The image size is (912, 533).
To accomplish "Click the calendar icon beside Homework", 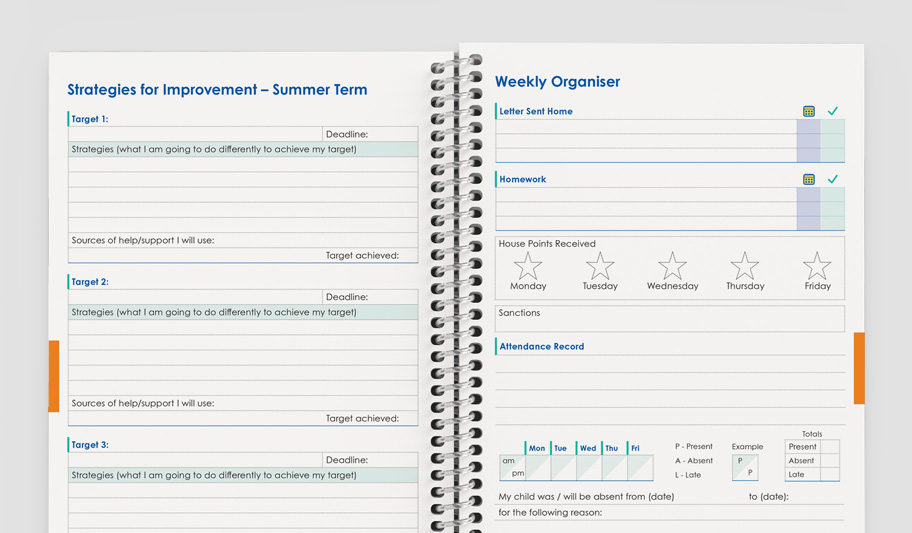I will coord(808,179).
